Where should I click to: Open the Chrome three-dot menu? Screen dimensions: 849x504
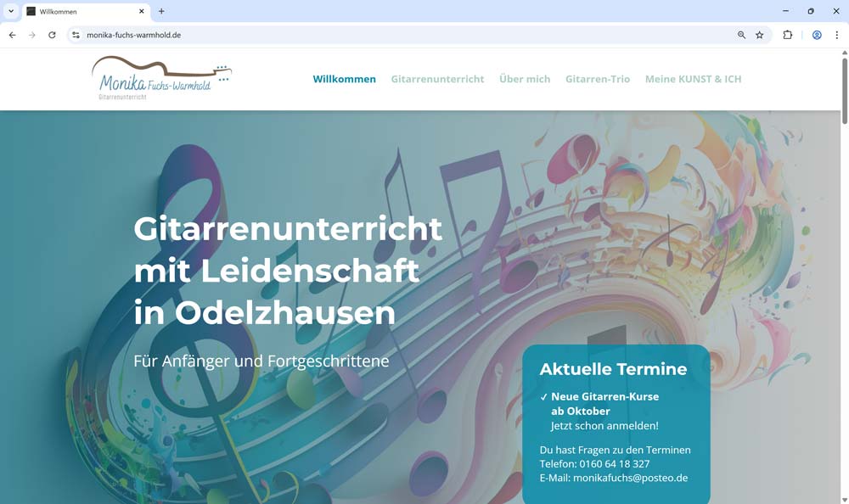click(836, 35)
